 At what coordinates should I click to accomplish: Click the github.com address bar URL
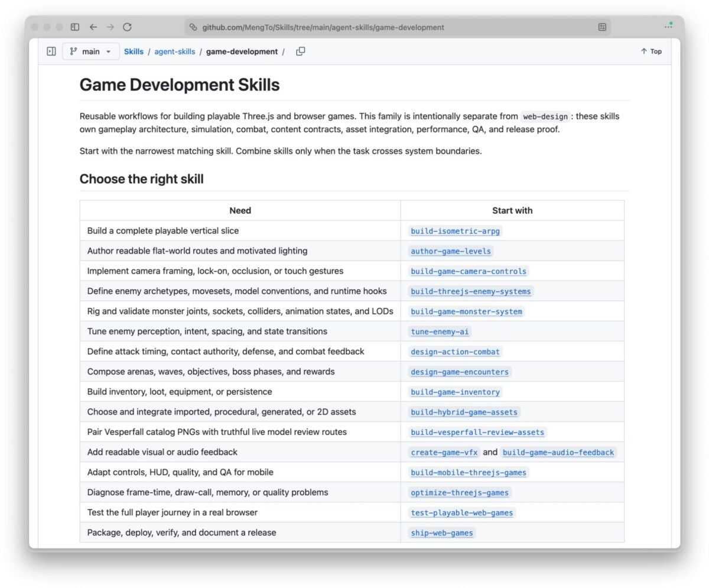[323, 27]
